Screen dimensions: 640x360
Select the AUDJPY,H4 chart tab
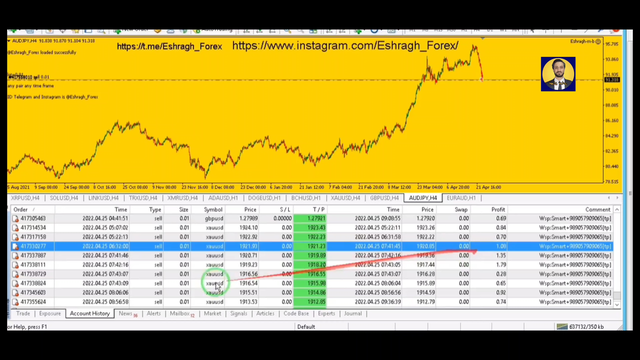coord(423,198)
